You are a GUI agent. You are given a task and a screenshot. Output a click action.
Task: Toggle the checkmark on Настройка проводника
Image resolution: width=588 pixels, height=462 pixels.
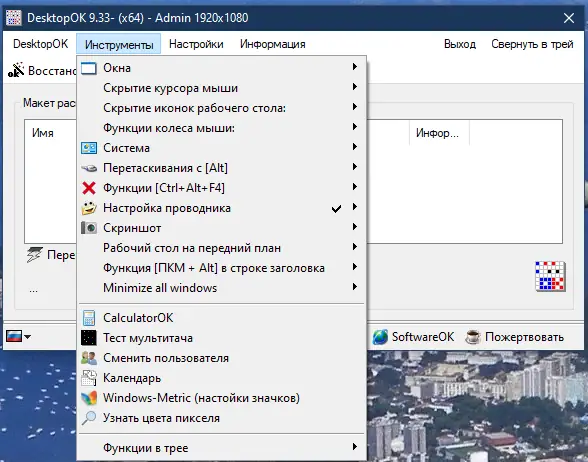(x=336, y=208)
